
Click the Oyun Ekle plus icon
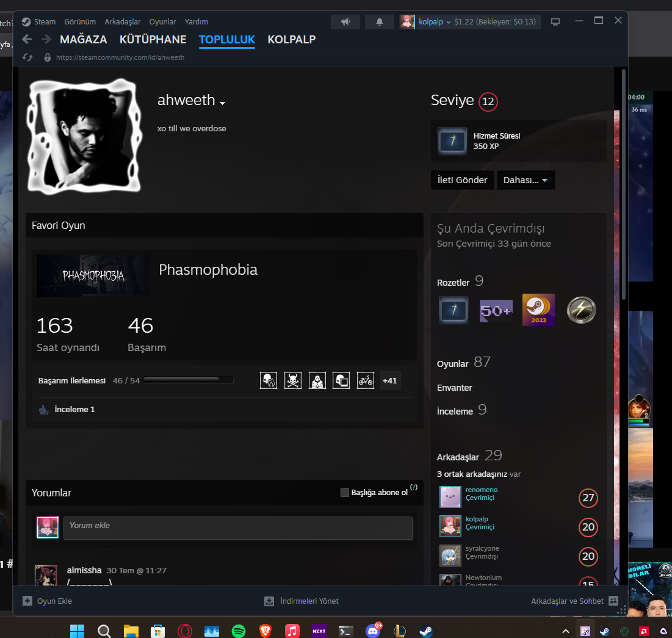(x=27, y=601)
